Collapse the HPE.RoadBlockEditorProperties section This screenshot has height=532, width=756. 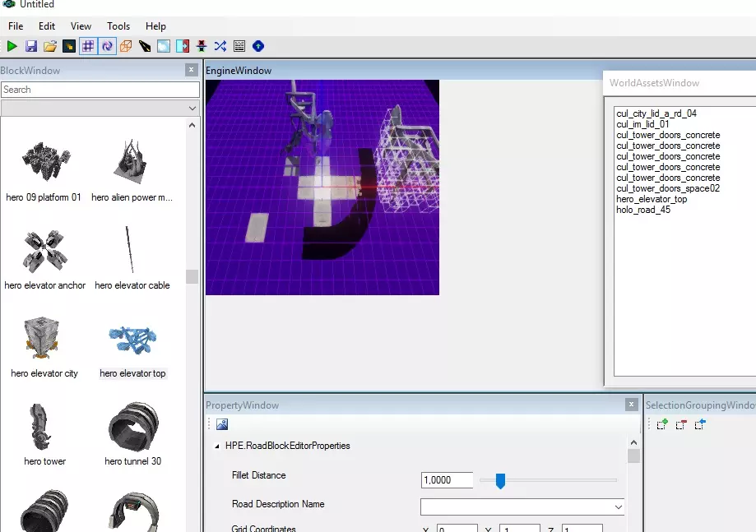[x=217, y=446]
